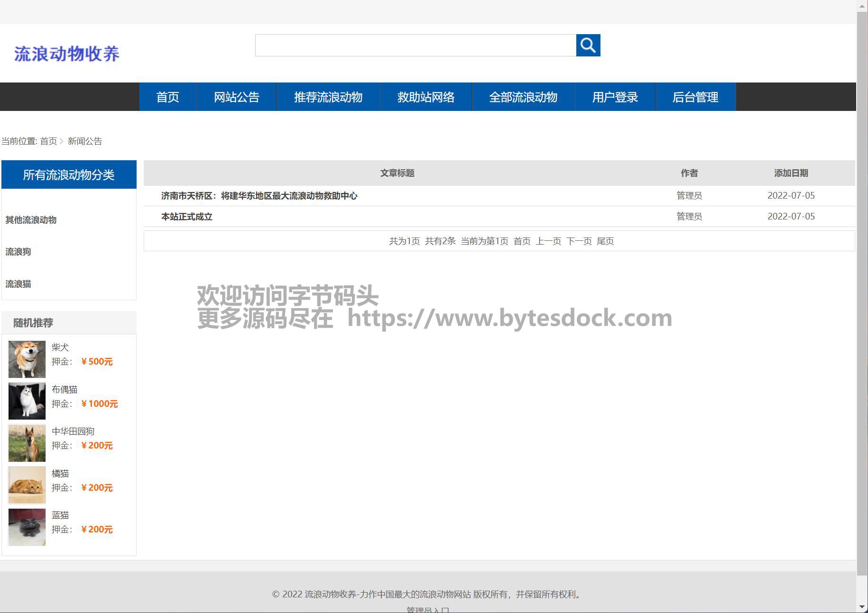The image size is (868, 613).
Task: Open the blue cat thumbnail
Action: [x=27, y=527]
